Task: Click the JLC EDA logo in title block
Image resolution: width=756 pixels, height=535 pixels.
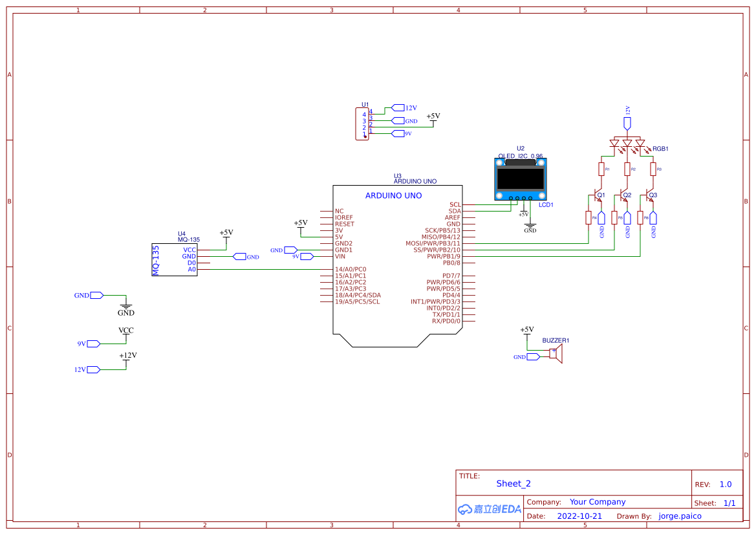Action: (x=488, y=509)
